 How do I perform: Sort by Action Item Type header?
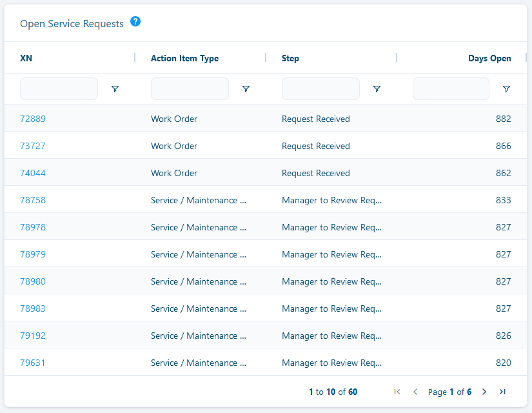184,58
